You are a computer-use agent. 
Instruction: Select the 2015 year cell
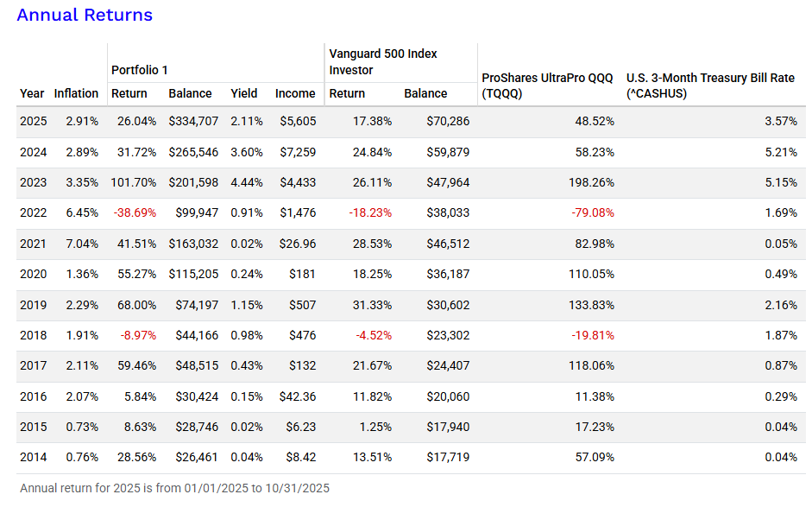[x=33, y=428]
